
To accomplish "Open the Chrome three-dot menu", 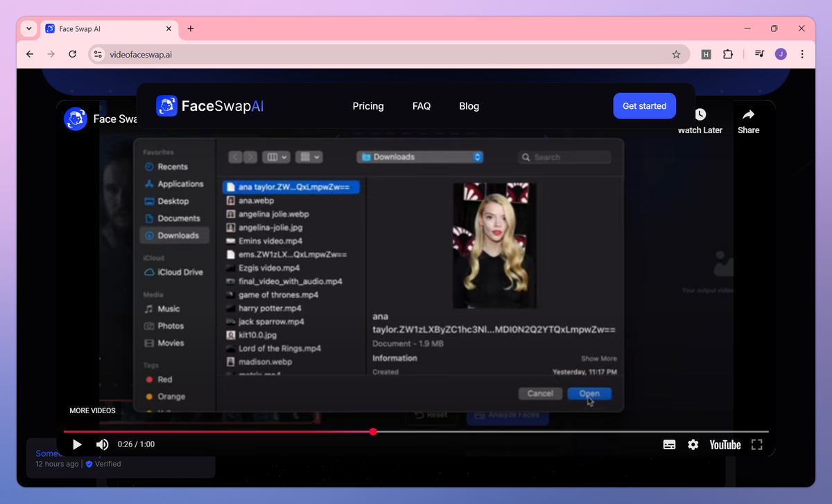I will [802, 54].
